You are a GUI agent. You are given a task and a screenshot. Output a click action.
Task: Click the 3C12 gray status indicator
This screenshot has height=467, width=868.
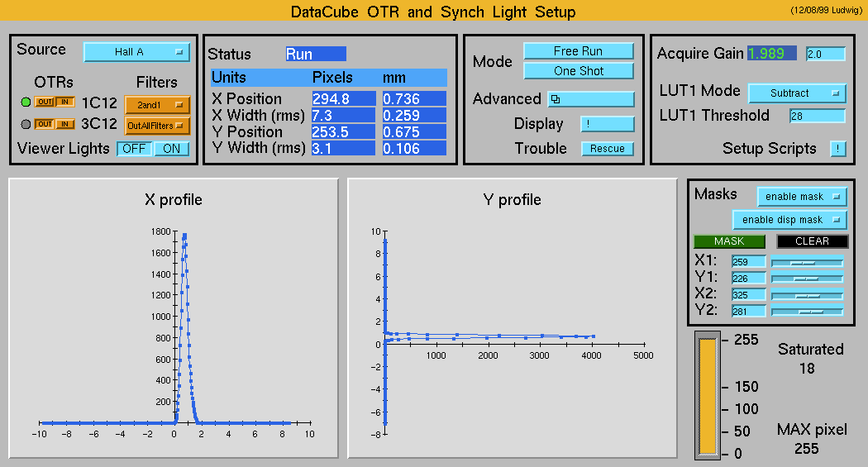click(x=26, y=124)
